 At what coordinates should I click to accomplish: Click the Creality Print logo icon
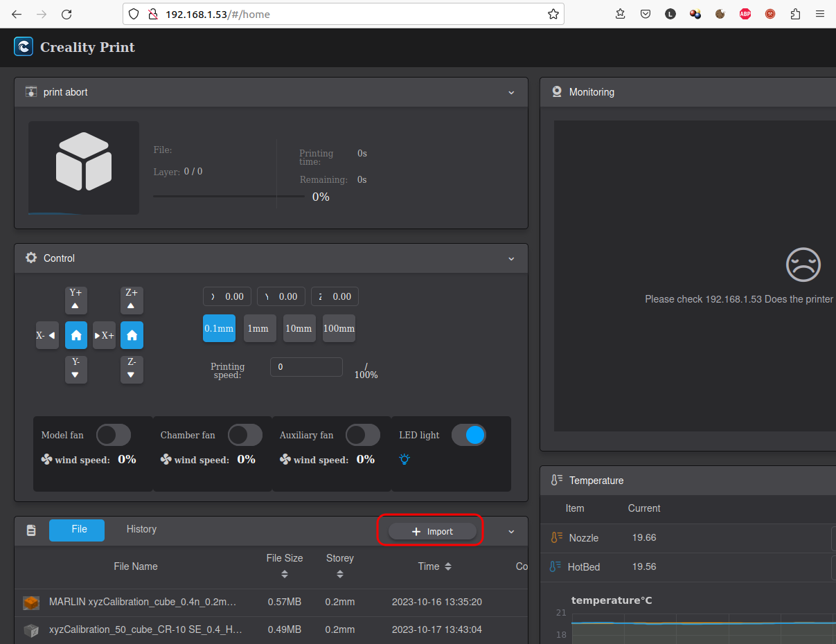pyautogui.click(x=24, y=46)
